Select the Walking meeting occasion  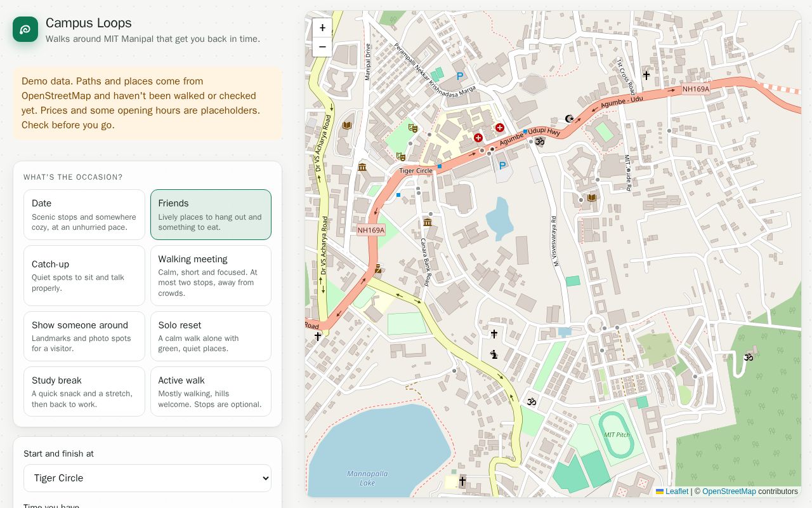[x=211, y=276]
